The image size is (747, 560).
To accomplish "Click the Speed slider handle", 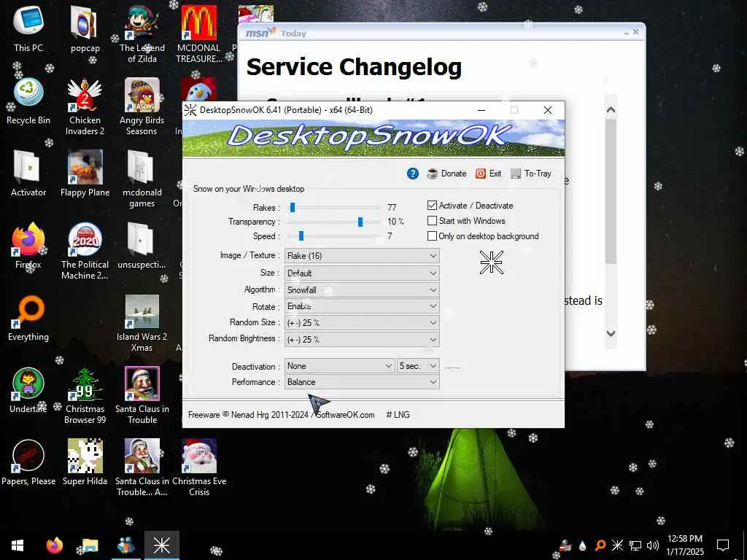I will [301, 236].
